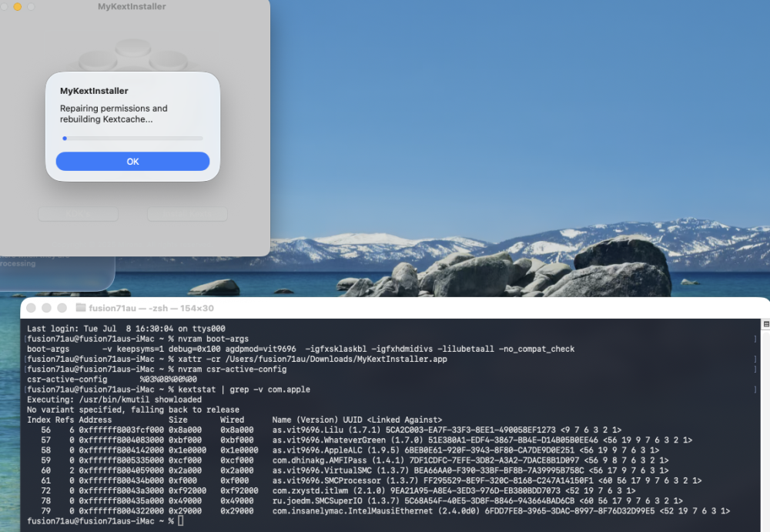Click the 'Executing: /usr/bin/kmutil showloaded' line
The image size is (770, 532).
pyautogui.click(x=115, y=400)
